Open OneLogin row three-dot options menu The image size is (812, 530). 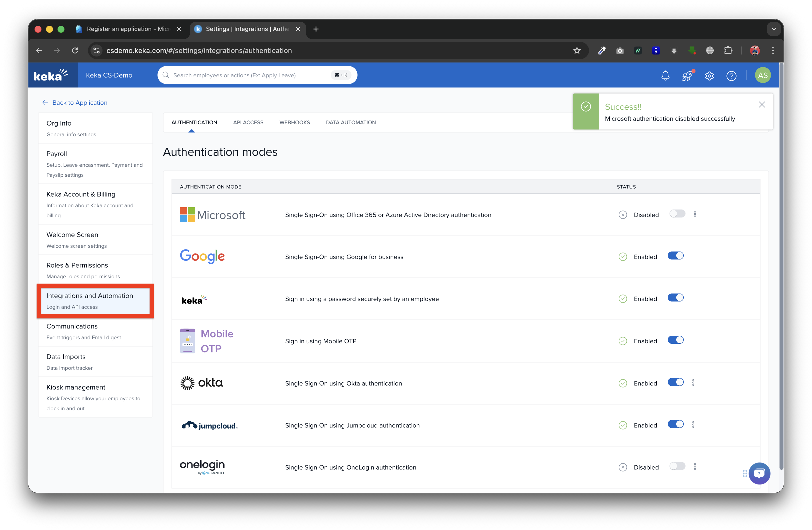pyautogui.click(x=695, y=466)
